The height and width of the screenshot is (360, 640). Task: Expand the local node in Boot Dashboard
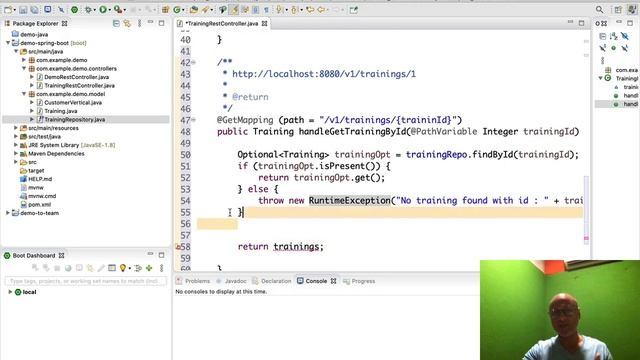click(x=10, y=292)
